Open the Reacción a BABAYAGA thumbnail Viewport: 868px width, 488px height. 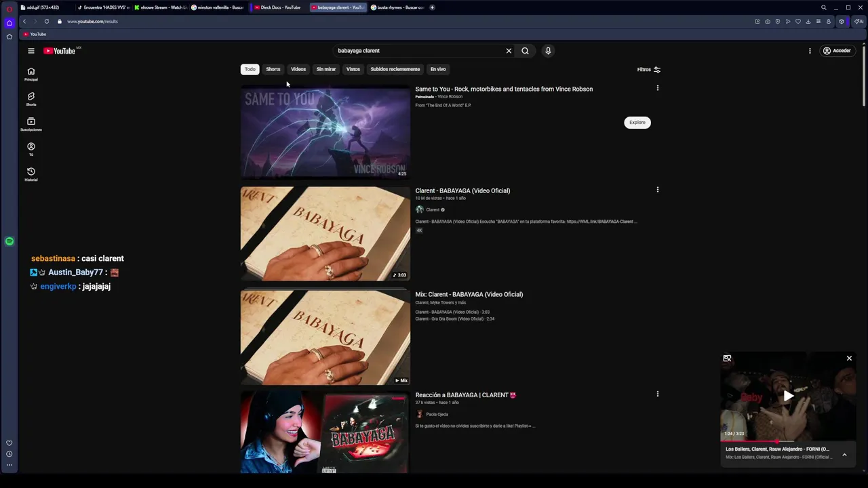coord(325,432)
